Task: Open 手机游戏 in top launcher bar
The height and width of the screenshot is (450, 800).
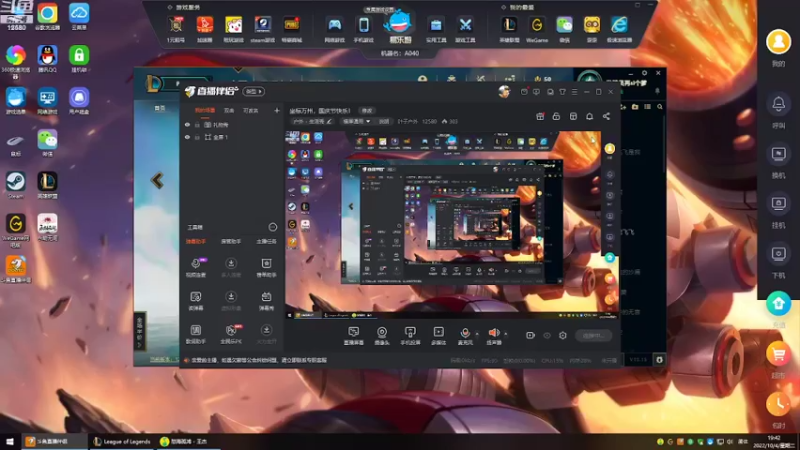Action: pyautogui.click(x=363, y=28)
